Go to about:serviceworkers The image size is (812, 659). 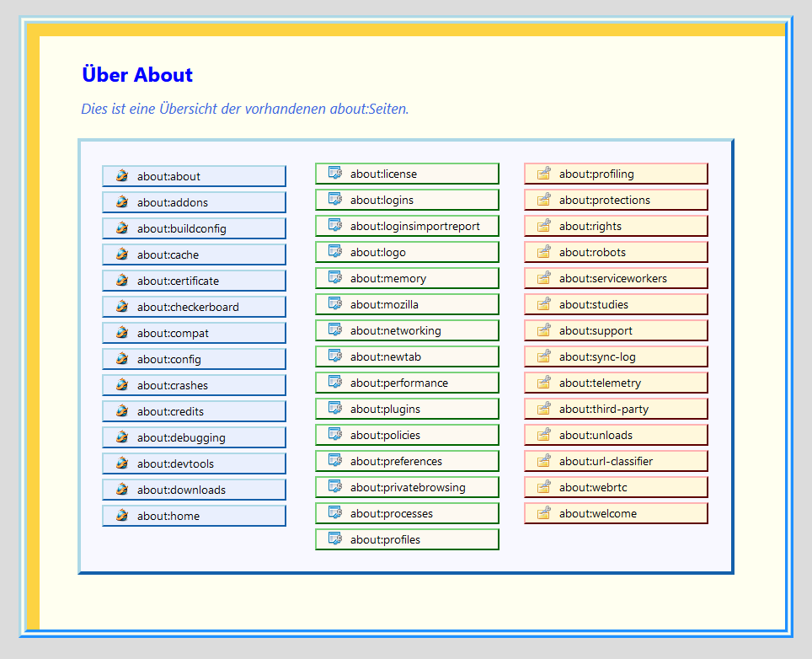click(613, 278)
